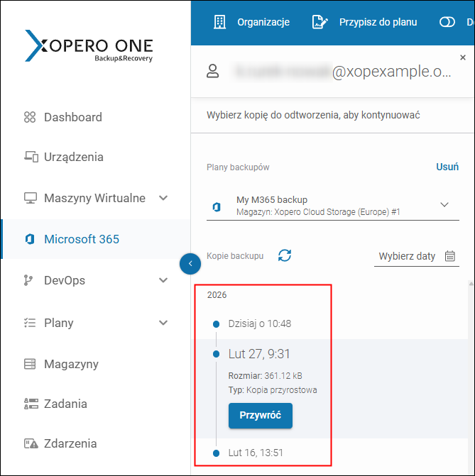Click the 'Rozmiar: 361.12 kB' text
This screenshot has height=476, width=475.
coord(266,376)
